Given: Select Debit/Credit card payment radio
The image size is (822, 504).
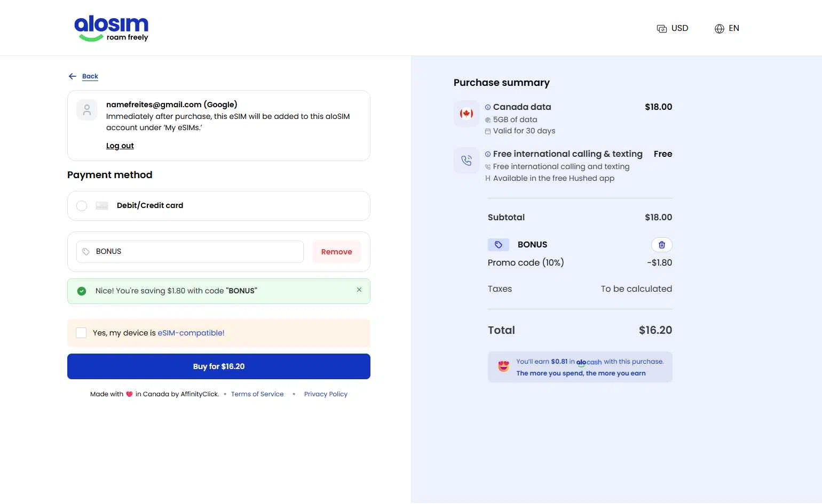Looking at the screenshot, I should click(x=82, y=206).
